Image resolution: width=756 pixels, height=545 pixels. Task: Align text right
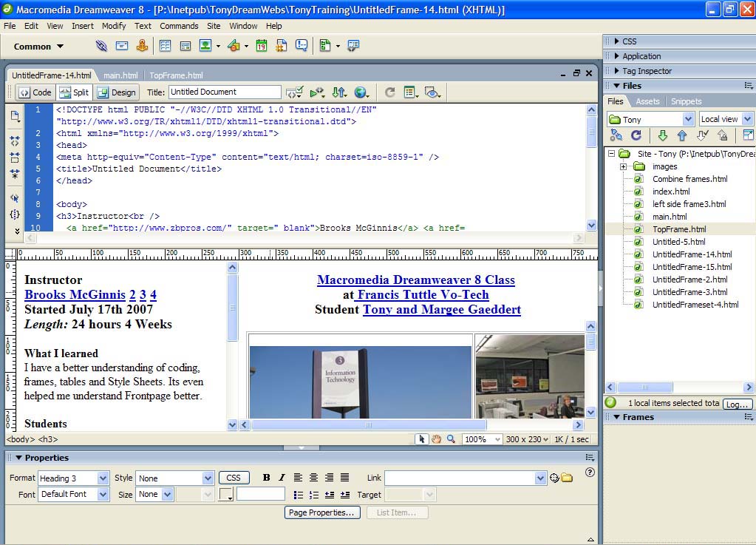point(329,478)
